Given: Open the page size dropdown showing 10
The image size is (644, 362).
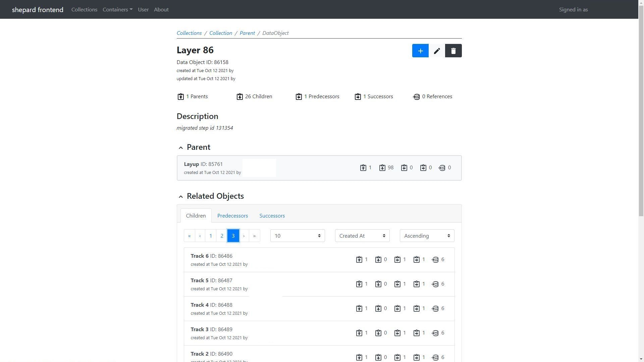Looking at the screenshot, I should click(297, 236).
